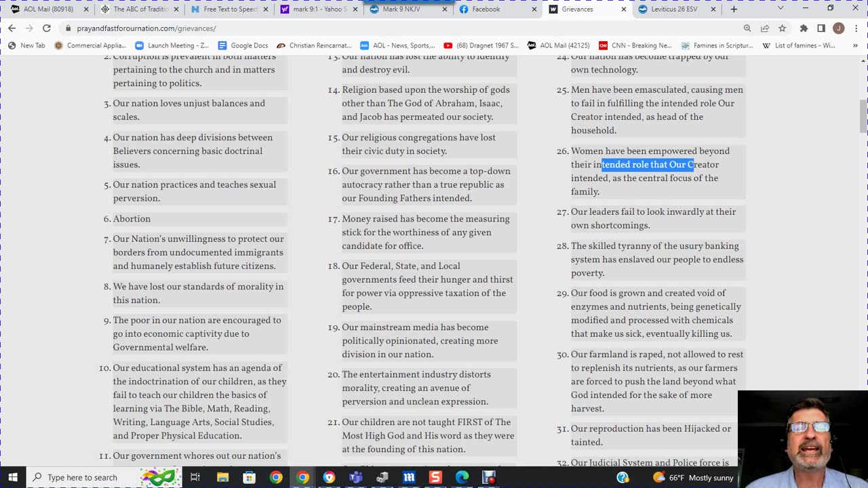868x488 pixels.
Task: Open the blue 'm' app taskbar icon
Action: [x=409, y=477]
